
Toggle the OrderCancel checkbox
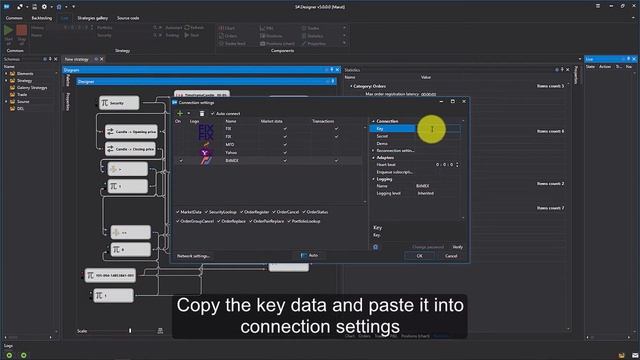274,212
